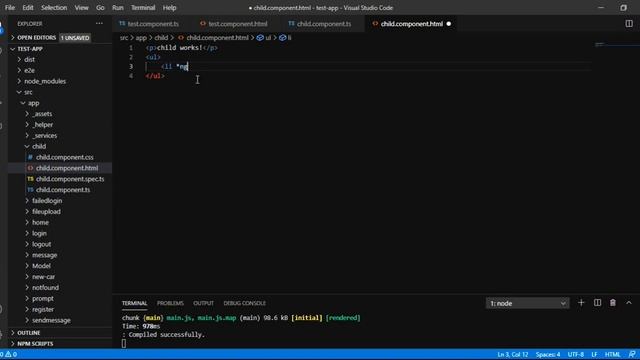Switch to child.component.ts tab
This screenshot has width=640, height=360.
323,24
